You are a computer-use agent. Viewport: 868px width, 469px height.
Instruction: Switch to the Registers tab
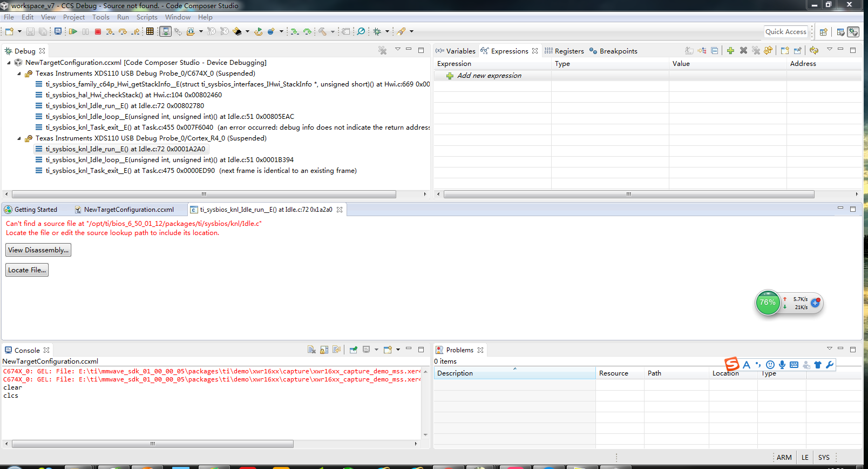[564, 51]
